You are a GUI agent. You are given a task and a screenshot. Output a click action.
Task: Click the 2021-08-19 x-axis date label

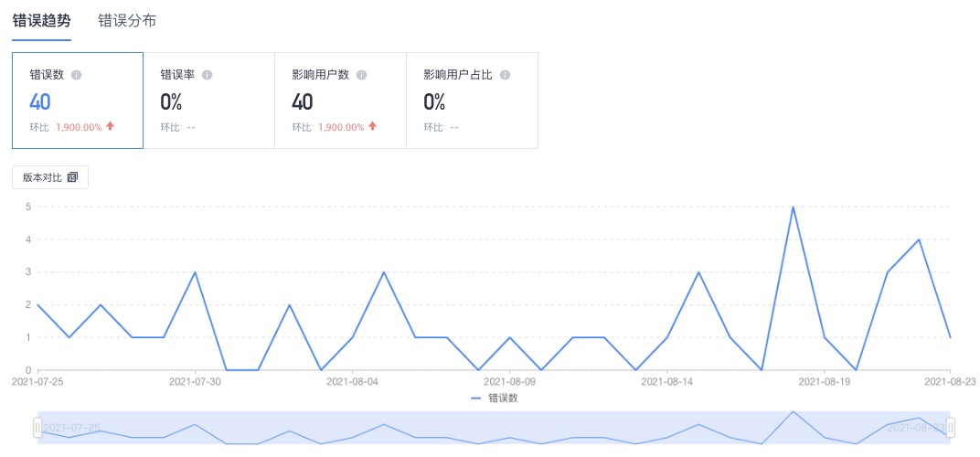[x=825, y=380]
